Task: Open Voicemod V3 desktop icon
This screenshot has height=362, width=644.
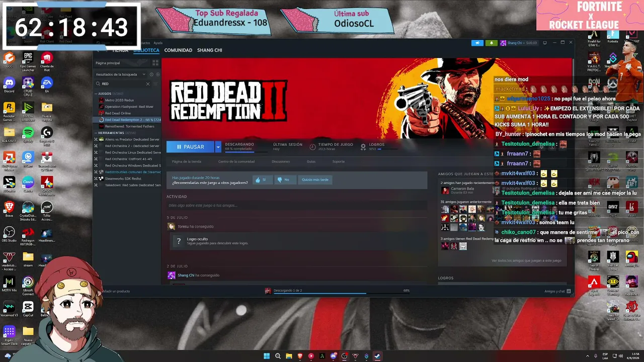Action: (9, 309)
